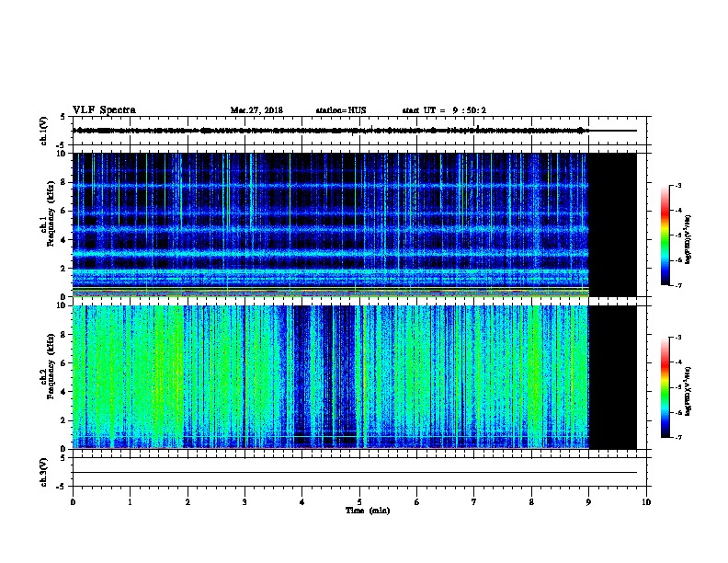Select the "Mar.27, 2018" date text
The image size is (728, 563).
(256, 110)
